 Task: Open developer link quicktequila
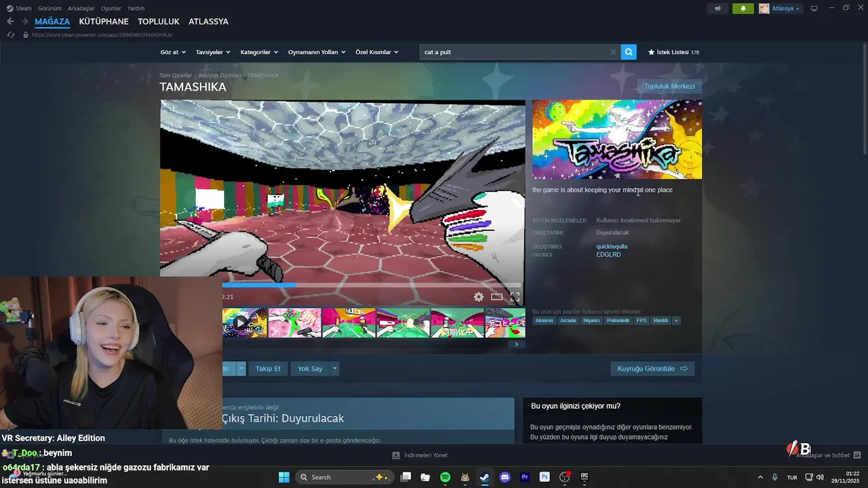pos(612,247)
